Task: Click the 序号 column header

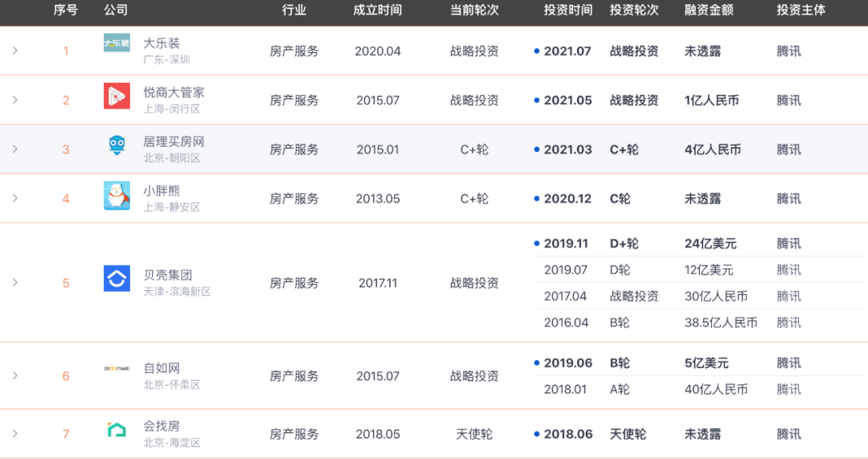Action: 65,10
